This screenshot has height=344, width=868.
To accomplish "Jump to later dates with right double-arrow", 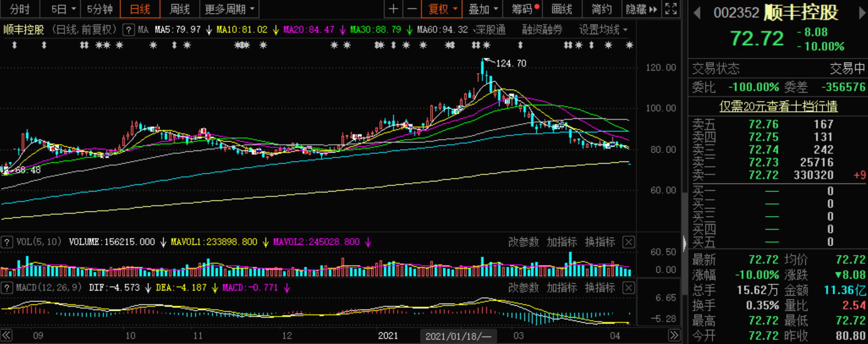I will click(x=673, y=336).
